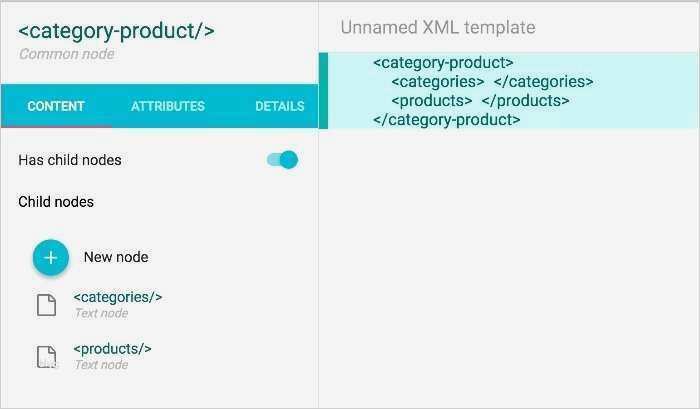Screen dimensions: 700x409
Task: Click the Has child nodes label
Action: (x=70, y=160)
